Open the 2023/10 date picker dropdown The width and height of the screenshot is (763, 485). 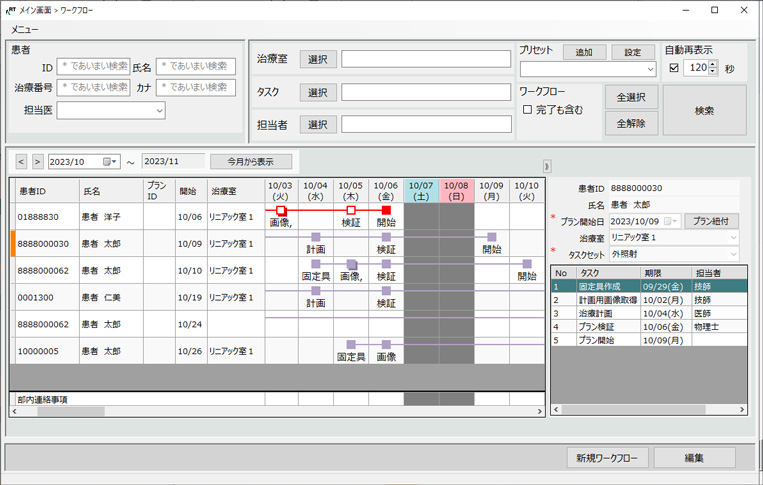[110, 162]
